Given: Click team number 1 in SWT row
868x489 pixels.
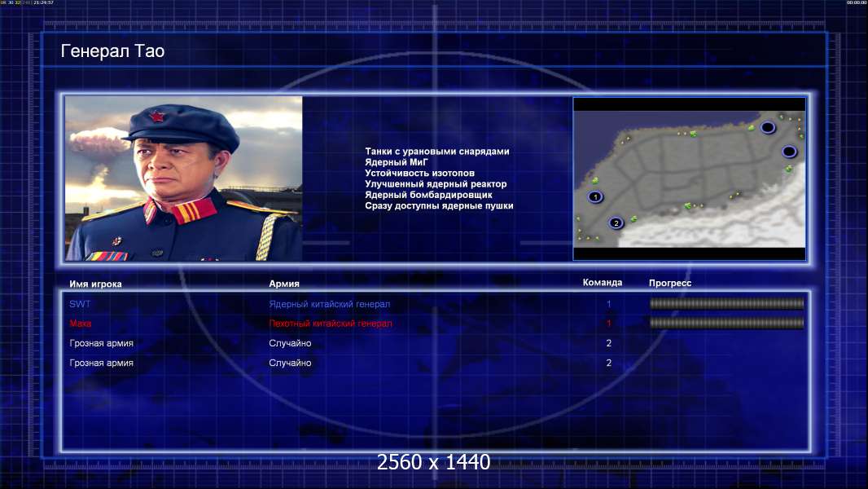Looking at the screenshot, I should tap(608, 304).
